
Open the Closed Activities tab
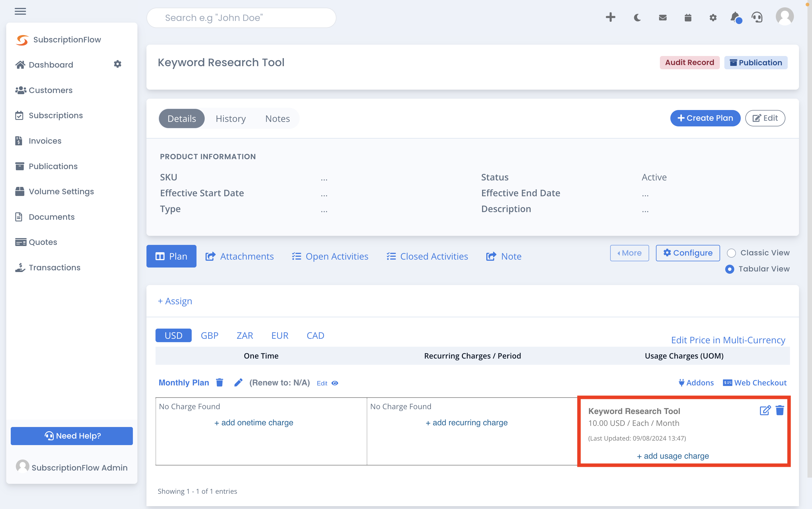pos(427,256)
